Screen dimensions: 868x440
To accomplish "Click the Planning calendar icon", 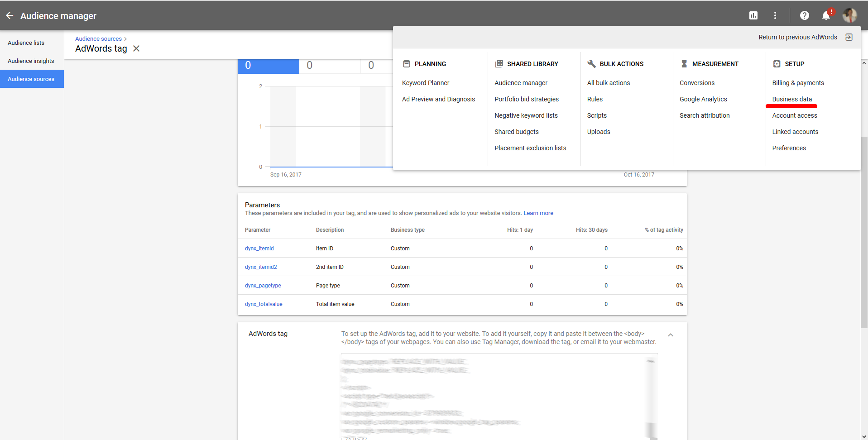I will click(406, 63).
